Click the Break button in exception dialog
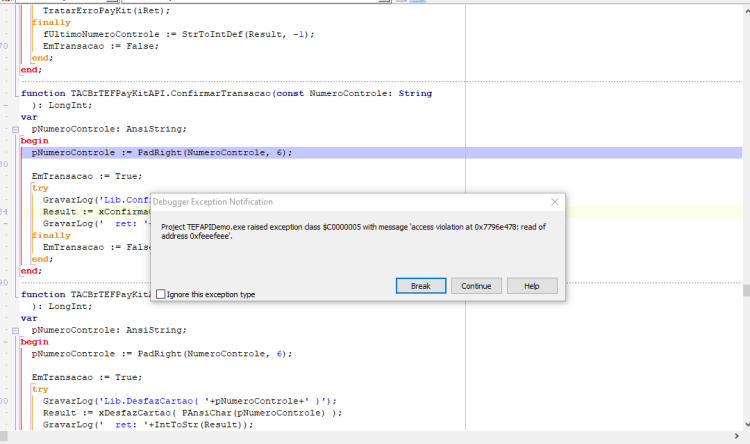This screenshot has width=750, height=444. [x=420, y=286]
